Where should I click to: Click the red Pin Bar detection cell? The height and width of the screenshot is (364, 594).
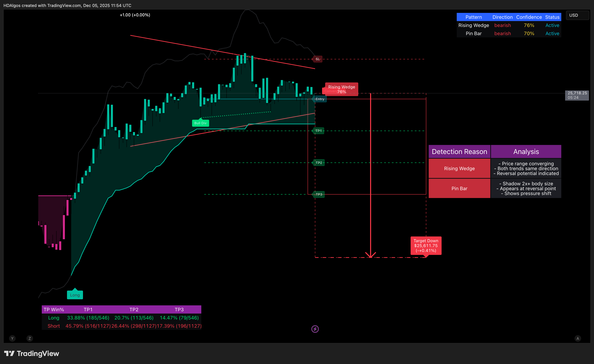click(459, 188)
